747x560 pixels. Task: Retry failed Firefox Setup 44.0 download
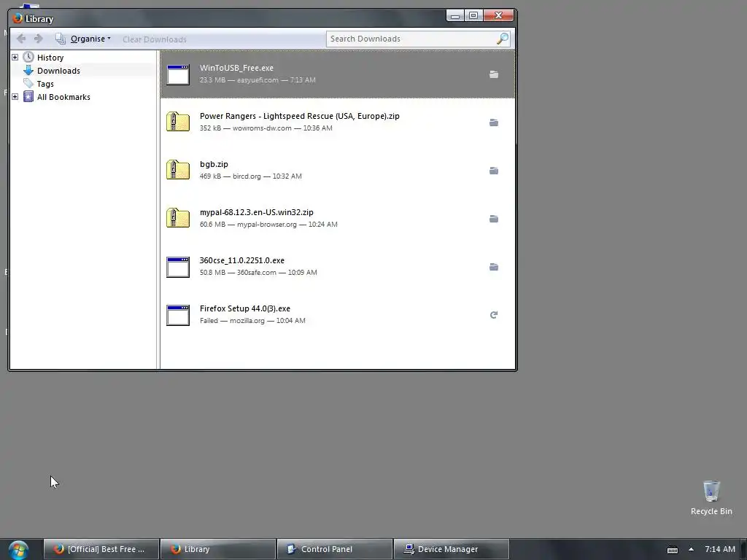click(494, 315)
